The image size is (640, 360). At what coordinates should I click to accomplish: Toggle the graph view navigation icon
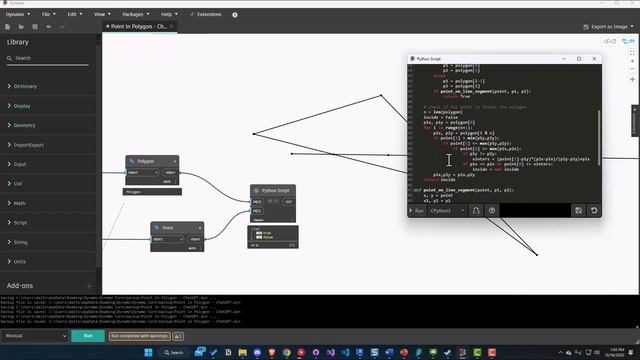click(x=628, y=41)
